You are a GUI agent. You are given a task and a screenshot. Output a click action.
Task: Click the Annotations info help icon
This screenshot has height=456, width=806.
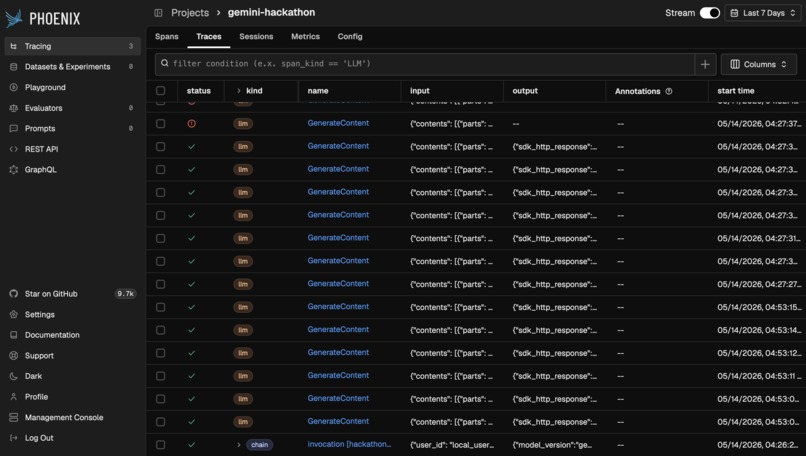[669, 91]
